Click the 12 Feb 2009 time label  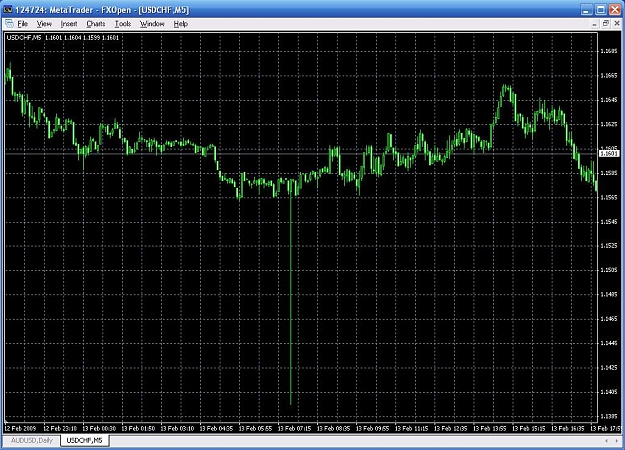(x=20, y=428)
